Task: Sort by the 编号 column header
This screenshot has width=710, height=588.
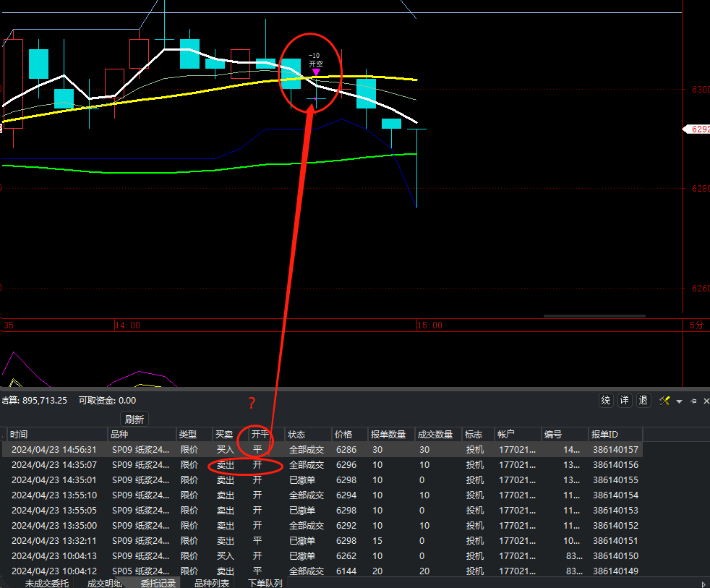Action: pyautogui.click(x=565, y=435)
